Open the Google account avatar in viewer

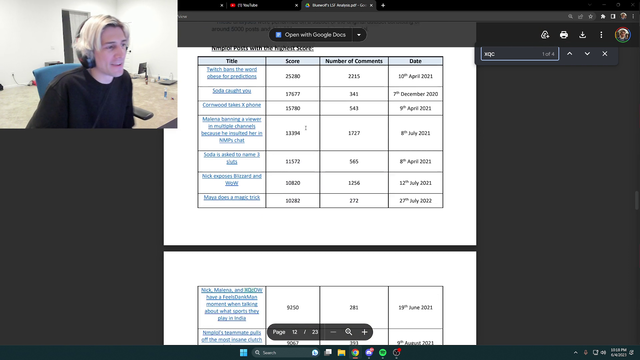pos(622,35)
